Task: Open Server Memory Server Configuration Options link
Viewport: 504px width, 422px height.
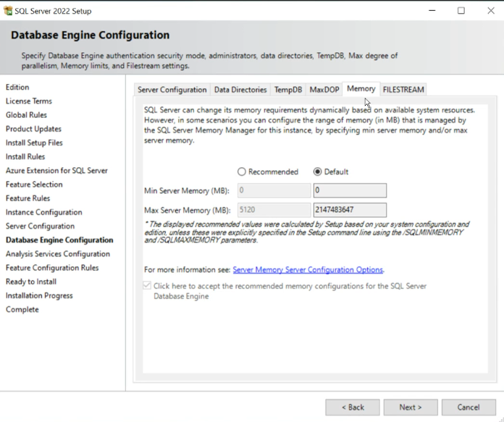Action: [x=308, y=270]
